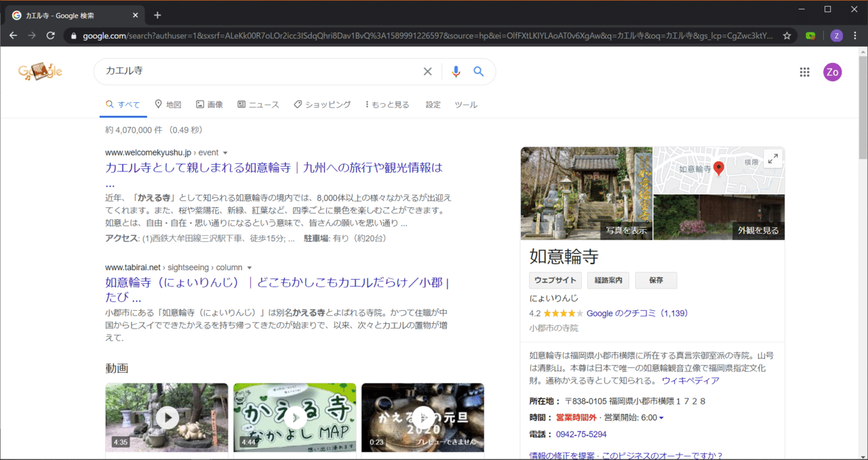Click 写真を表示 on temple photo
868x460 pixels.
626,230
